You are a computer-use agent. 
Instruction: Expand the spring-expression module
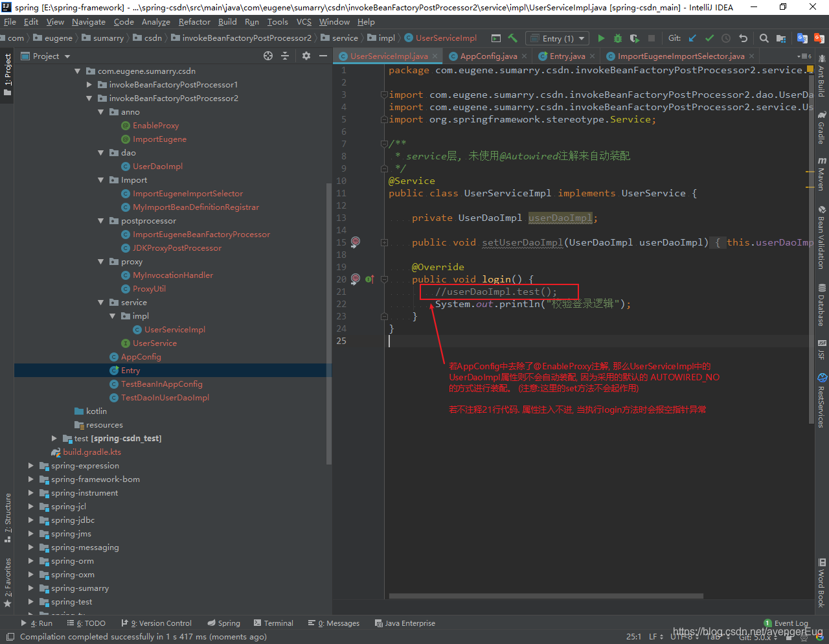pos(31,466)
